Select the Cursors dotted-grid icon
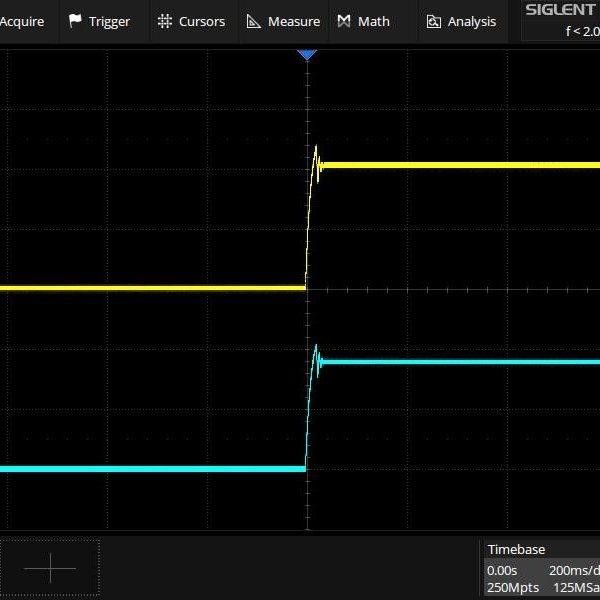600x600 pixels. pyautogui.click(x=165, y=21)
